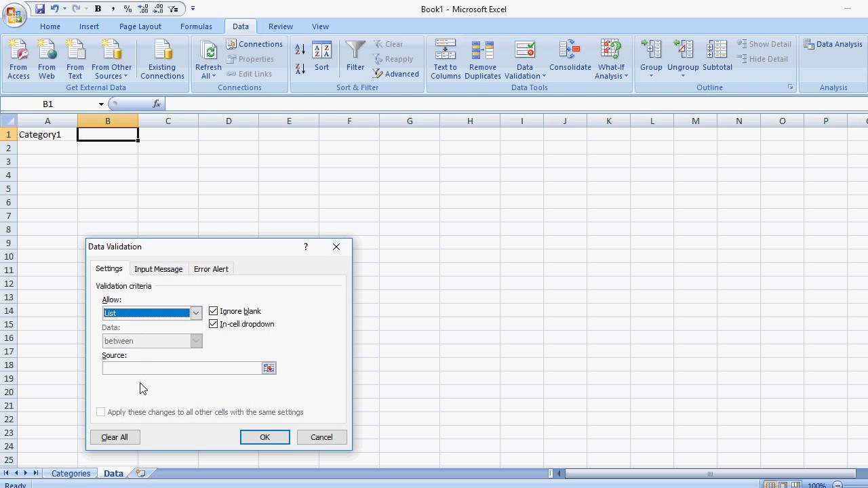Switch to the Input Message tab
868x488 pixels.
click(x=158, y=269)
